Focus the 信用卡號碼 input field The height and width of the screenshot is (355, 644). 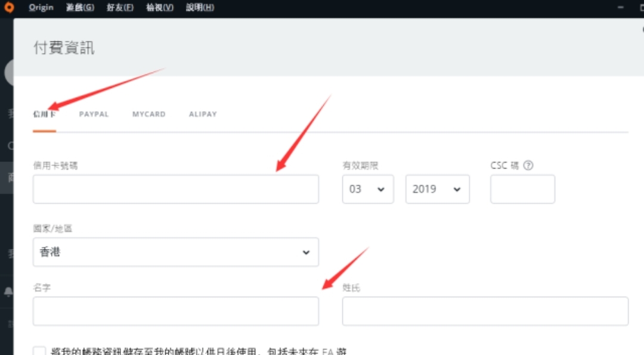tap(176, 189)
